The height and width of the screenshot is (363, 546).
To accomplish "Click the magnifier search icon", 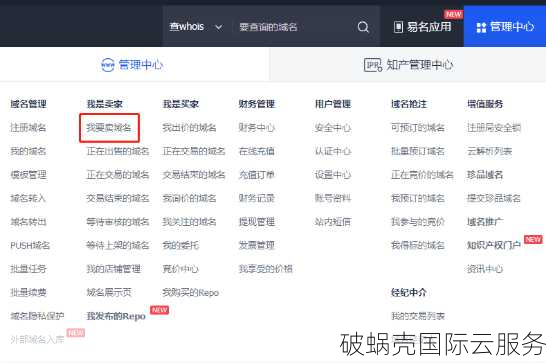I will (363, 27).
